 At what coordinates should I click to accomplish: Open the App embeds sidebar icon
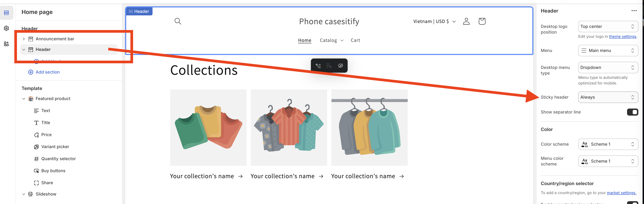coord(7,44)
